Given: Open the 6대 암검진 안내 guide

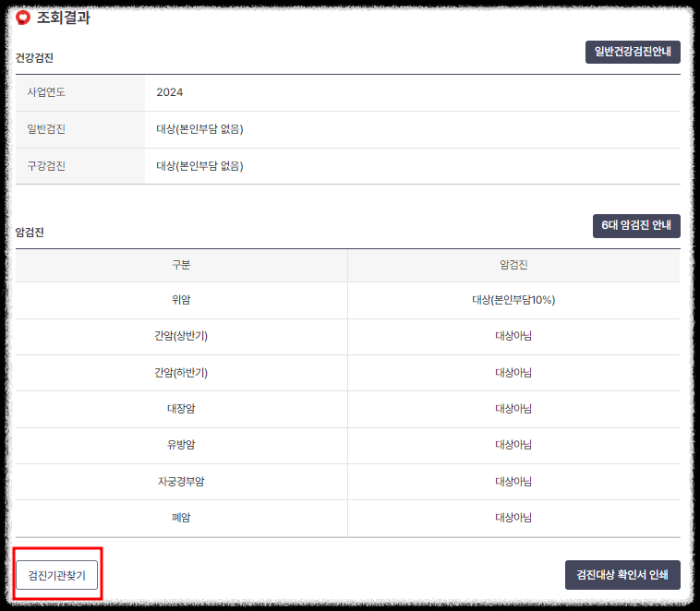Looking at the screenshot, I should [x=636, y=225].
